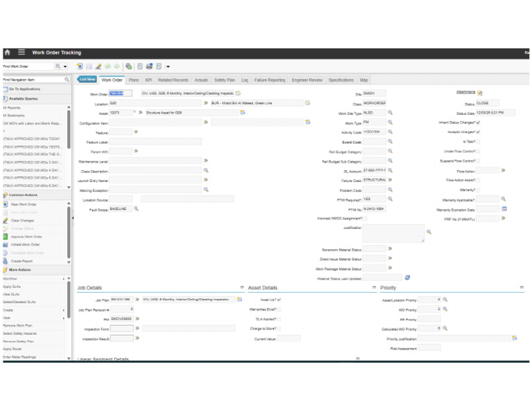Select All Bookmarks query link
This screenshot has height=411, width=532.
pos(12,116)
